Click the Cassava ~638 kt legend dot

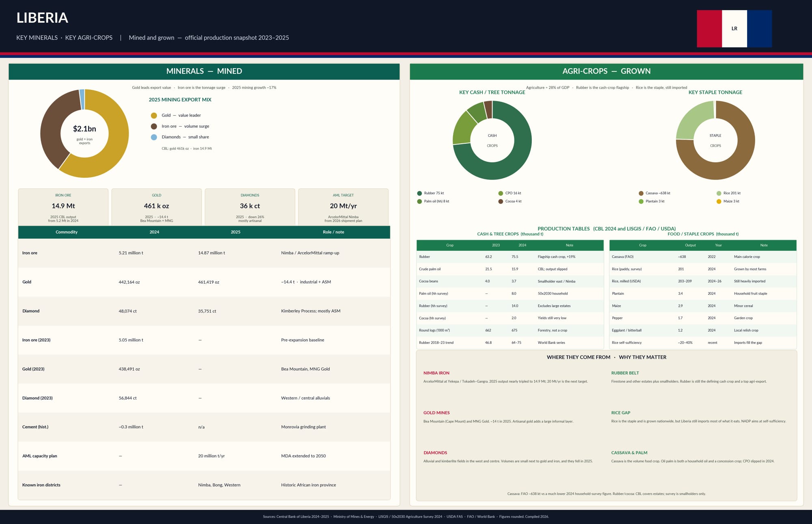641,193
